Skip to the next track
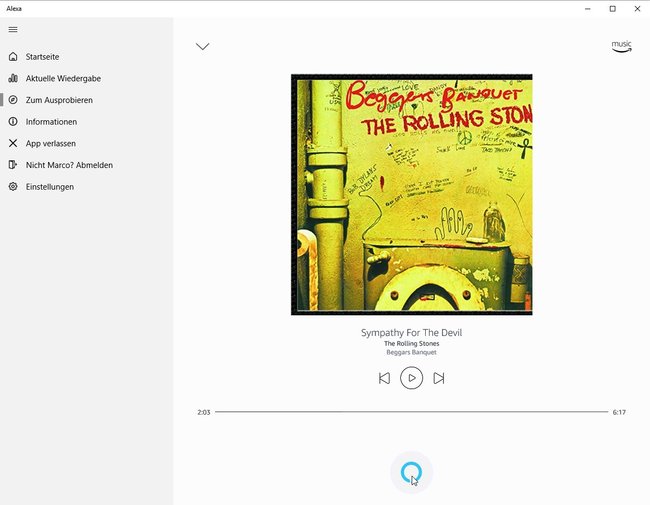 click(x=439, y=378)
